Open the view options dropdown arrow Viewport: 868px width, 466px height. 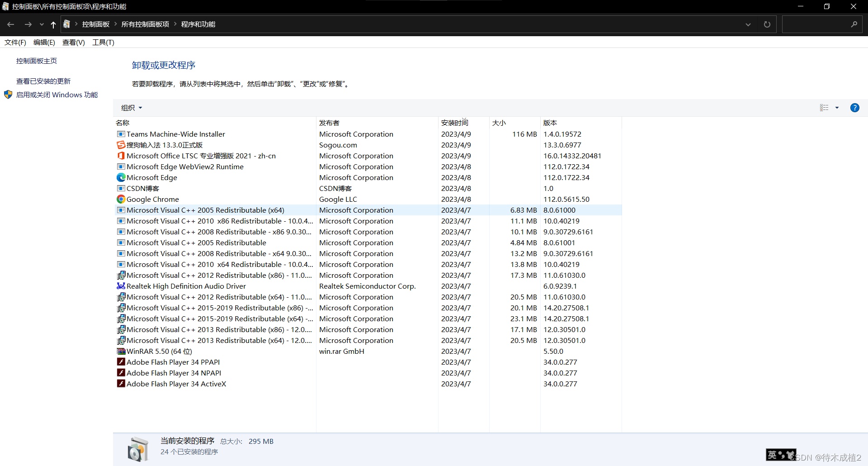click(x=837, y=108)
